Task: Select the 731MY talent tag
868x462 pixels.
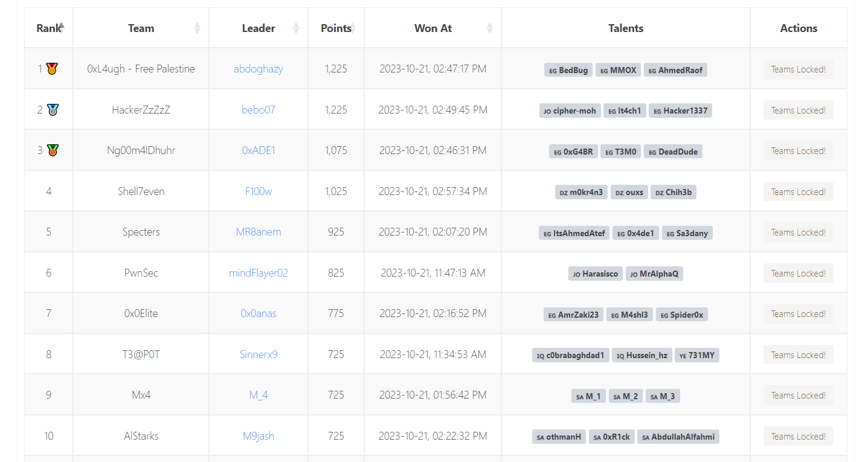Action: pyautogui.click(x=697, y=355)
